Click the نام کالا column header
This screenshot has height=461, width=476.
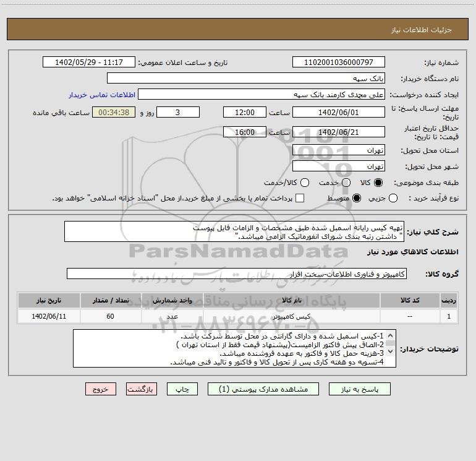coord(291,301)
